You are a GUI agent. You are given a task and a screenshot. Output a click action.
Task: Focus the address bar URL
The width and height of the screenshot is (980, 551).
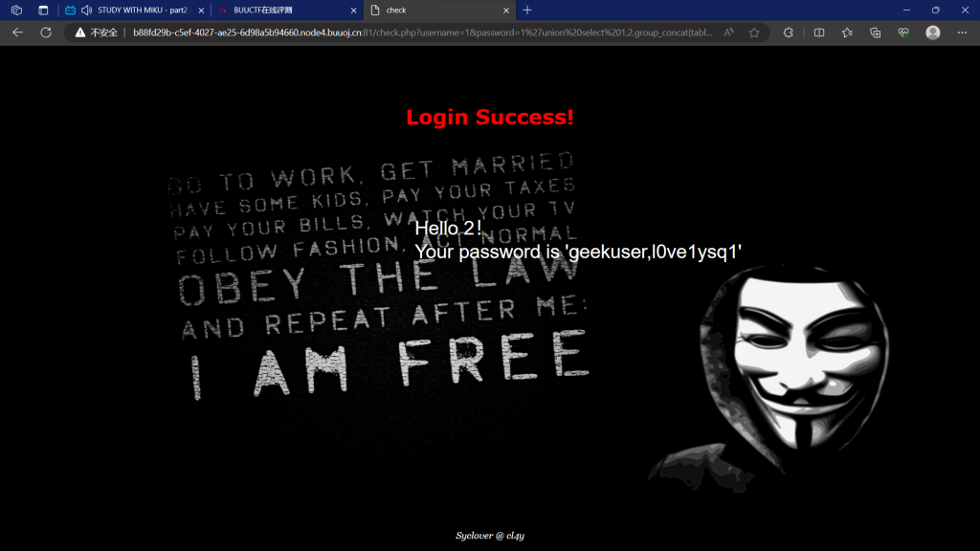point(422,33)
